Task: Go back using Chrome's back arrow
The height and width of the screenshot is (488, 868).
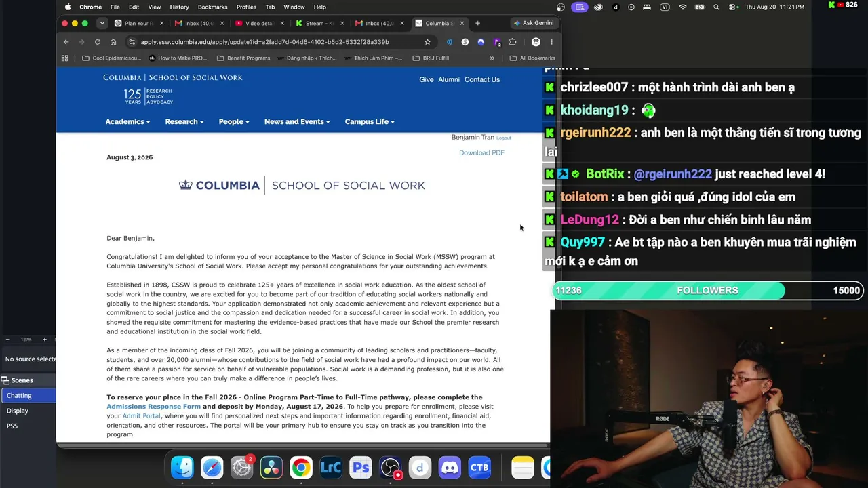Action: pyautogui.click(x=66, y=42)
